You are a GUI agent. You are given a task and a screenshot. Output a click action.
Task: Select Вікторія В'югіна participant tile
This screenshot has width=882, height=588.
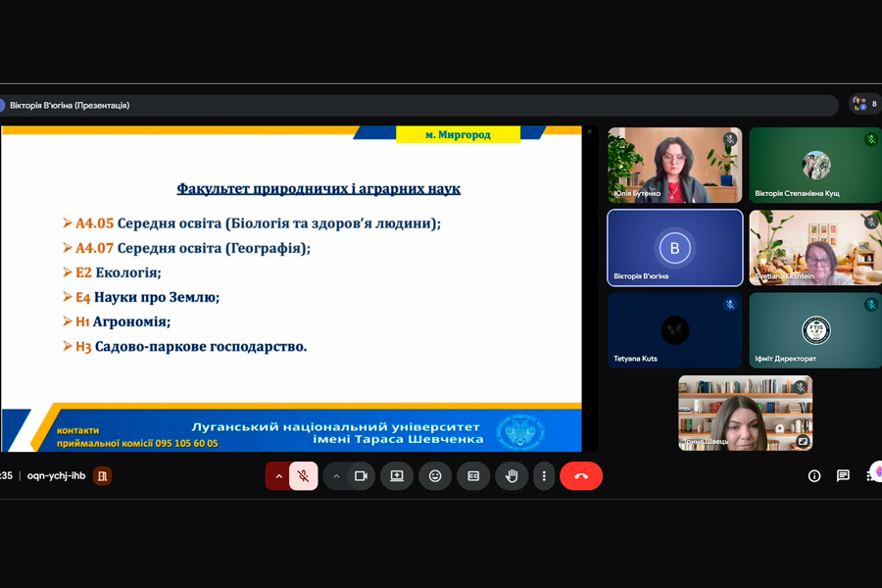point(674,248)
